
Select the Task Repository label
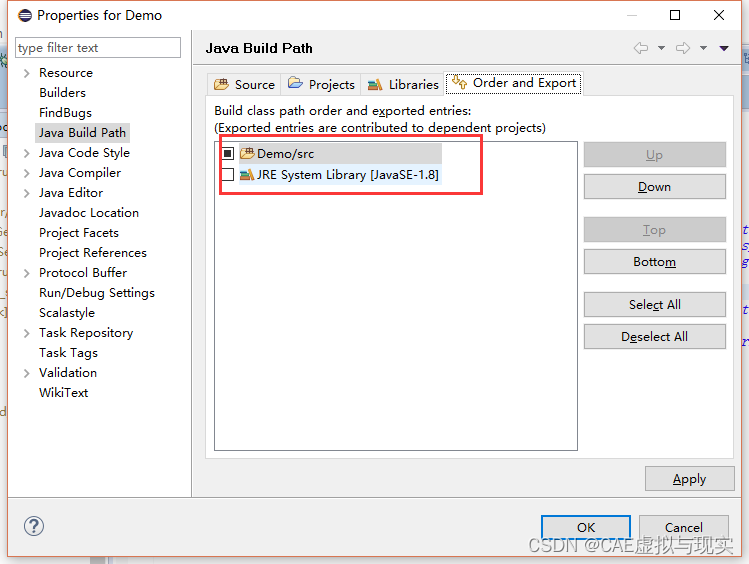86,333
